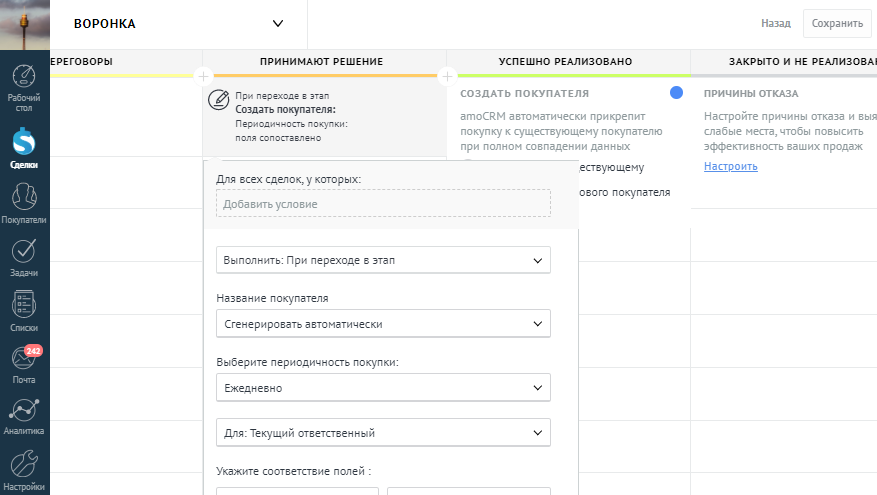Screen dimensions: 877x495
Task: Click the user avatar thumbnail
Action: click(x=24, y=24)
